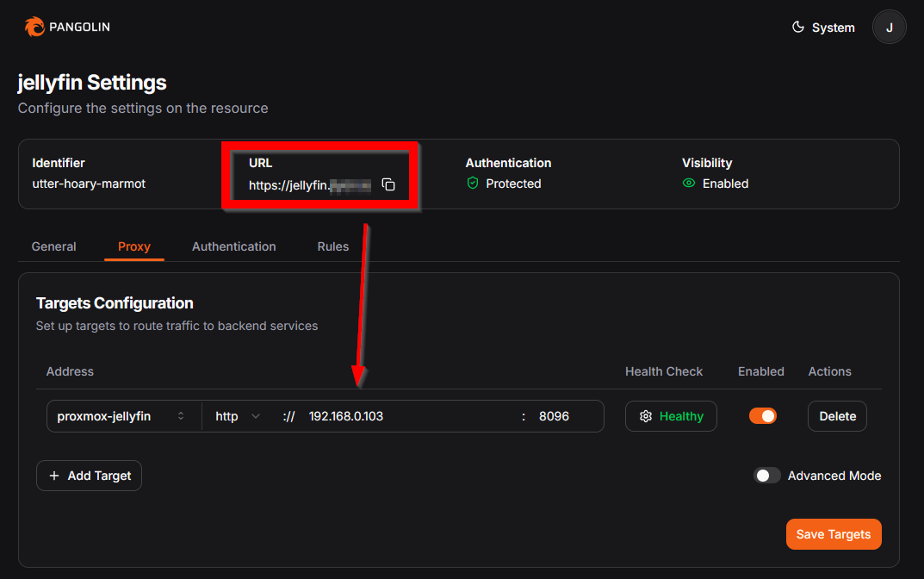Delete the proxmox-jellyfin target
924x579 pixels.
pos(837,416)
